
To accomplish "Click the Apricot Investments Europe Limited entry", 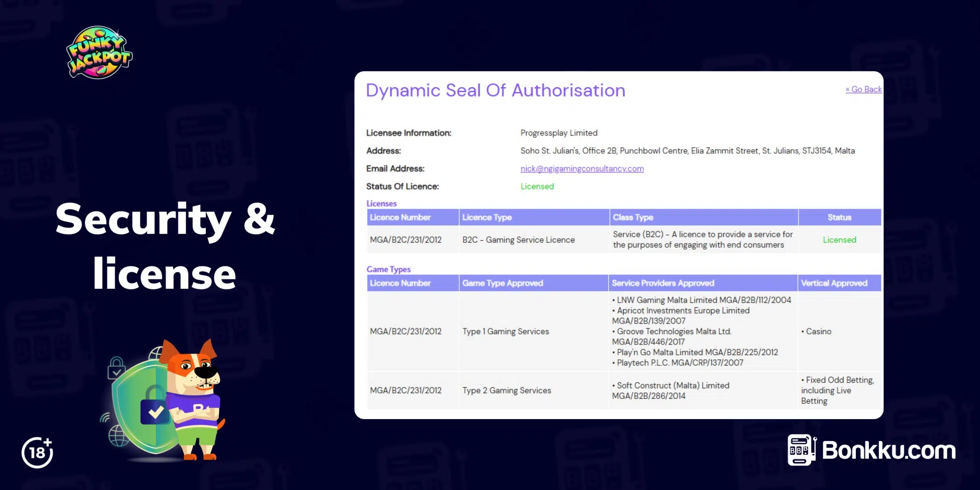I will (x=681, y=316).
